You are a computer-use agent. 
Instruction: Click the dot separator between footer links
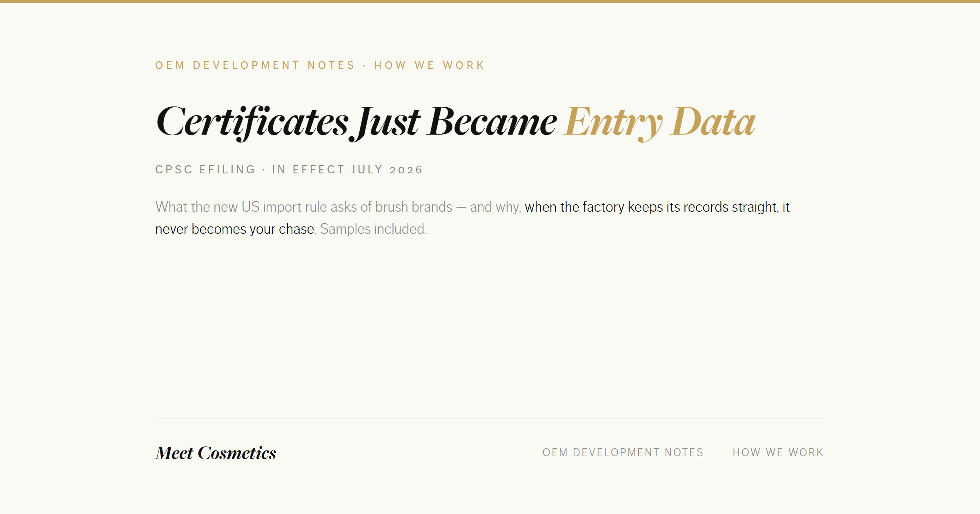(718, 452)
